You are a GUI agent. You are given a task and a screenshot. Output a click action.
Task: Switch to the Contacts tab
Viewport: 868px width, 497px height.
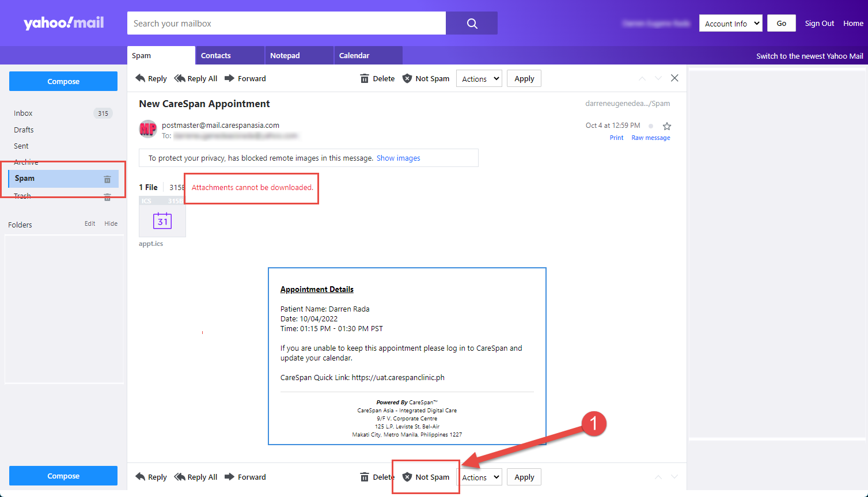[x=230, y=55]
